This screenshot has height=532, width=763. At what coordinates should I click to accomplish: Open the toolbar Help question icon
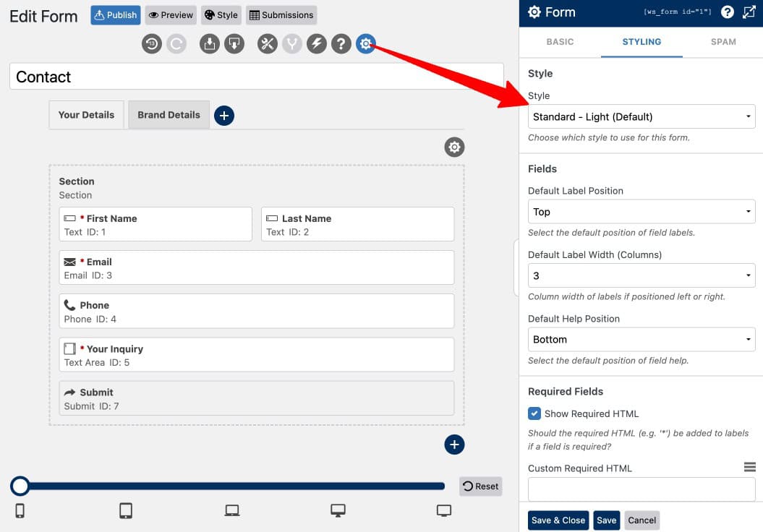[341, 44]
